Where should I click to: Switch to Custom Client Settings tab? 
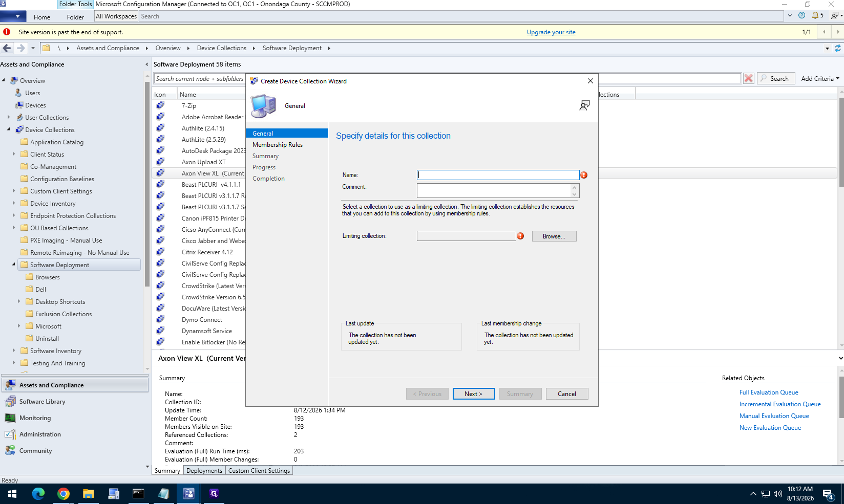pos(259,470)
